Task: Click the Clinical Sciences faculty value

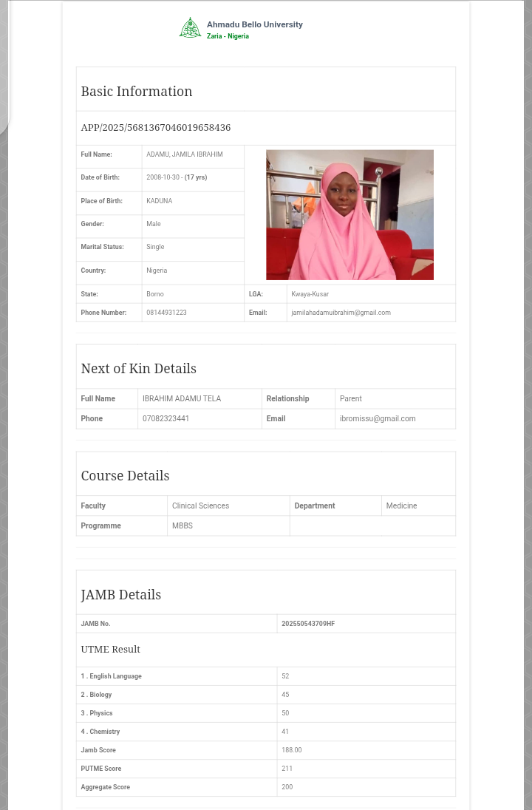Action: click(x=200, y=506)
